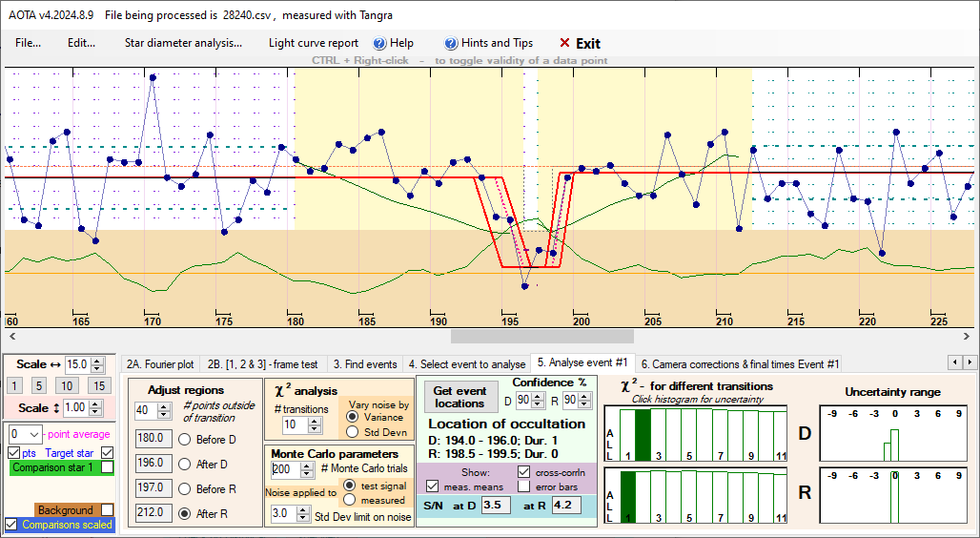Toggle the cross-corrln checkbox

click(x=523, y=471)
